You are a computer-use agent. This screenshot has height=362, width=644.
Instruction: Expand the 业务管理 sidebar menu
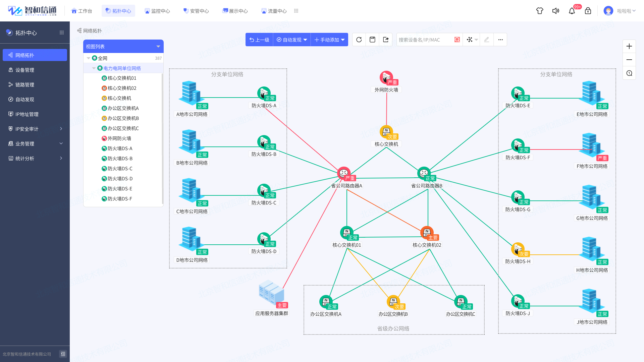(35, 143)
